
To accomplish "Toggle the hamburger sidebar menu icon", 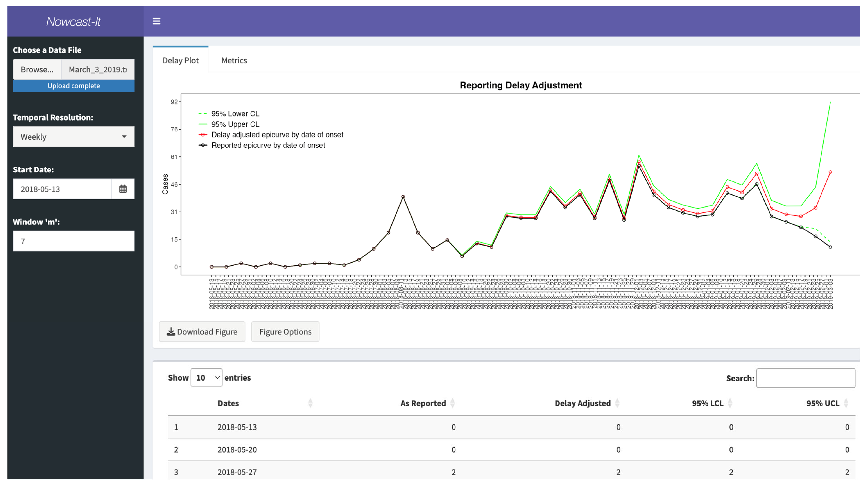I will pos(156,21).
